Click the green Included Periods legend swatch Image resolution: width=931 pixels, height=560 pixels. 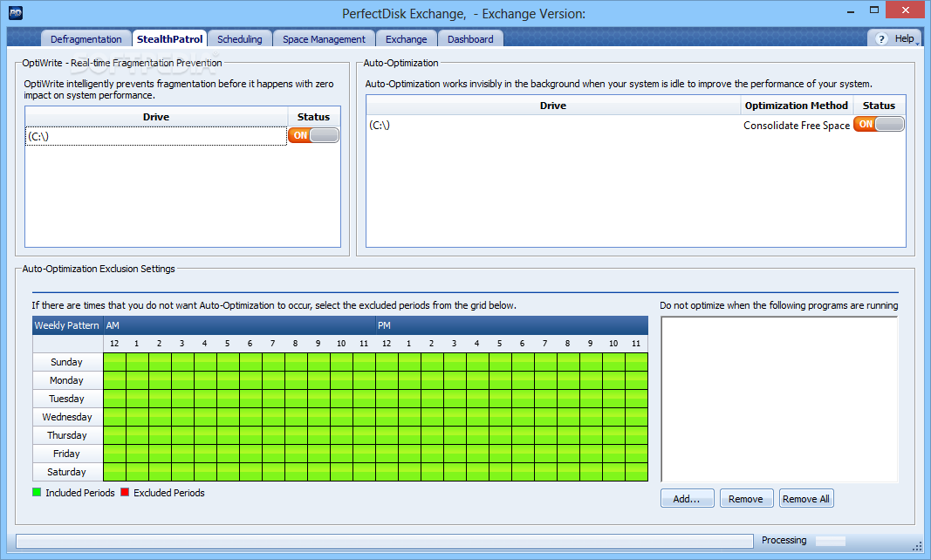tap(37, 492)
